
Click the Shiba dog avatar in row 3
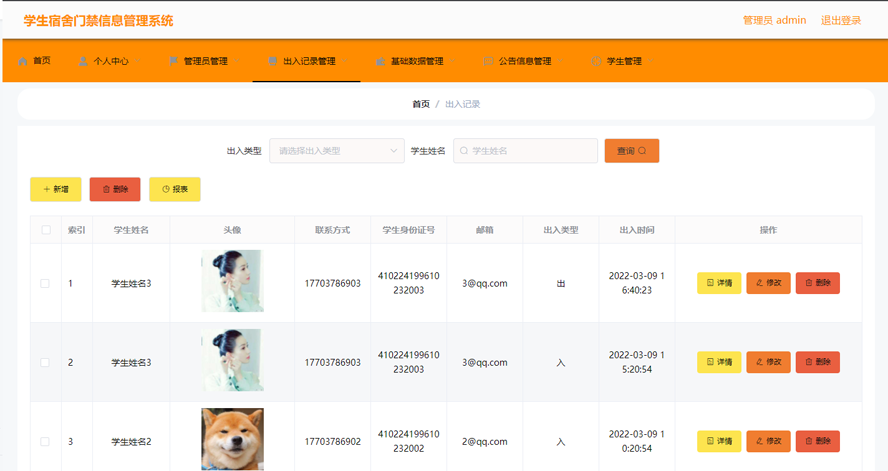(x=232, y=439)
